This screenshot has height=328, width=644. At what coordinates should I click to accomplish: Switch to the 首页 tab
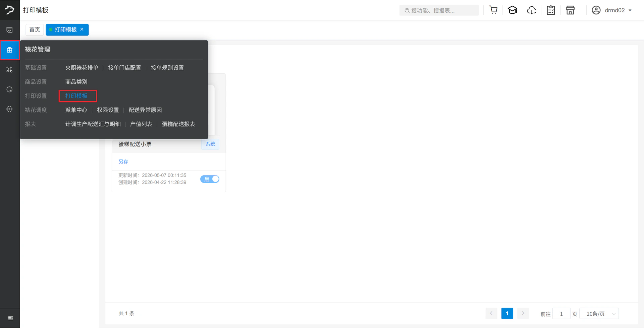(35, 29)
